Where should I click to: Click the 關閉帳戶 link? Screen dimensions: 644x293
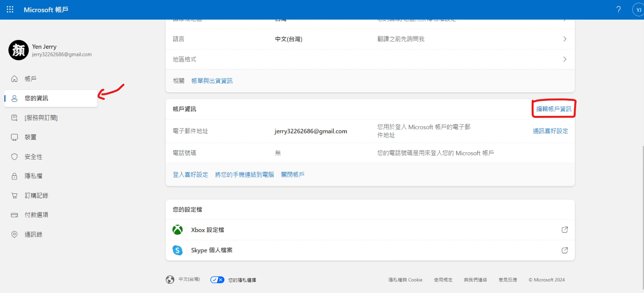click(x=293, y=175)
